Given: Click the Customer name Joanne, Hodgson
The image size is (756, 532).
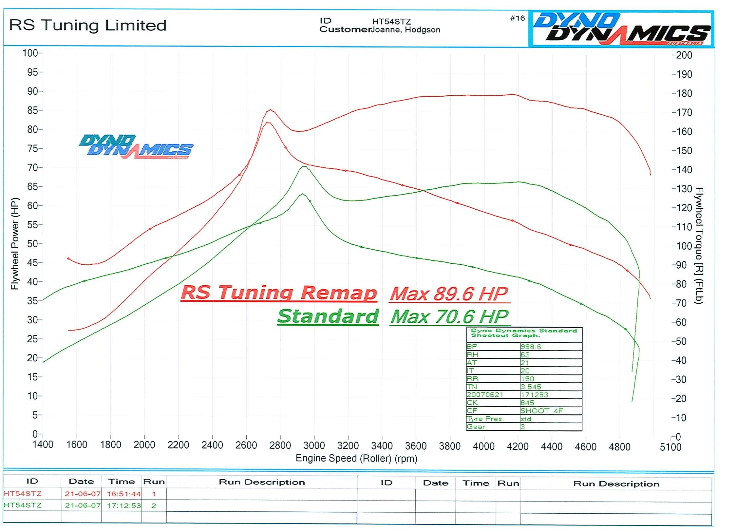Looking at the screenshot, I should (x=405, y=30).
